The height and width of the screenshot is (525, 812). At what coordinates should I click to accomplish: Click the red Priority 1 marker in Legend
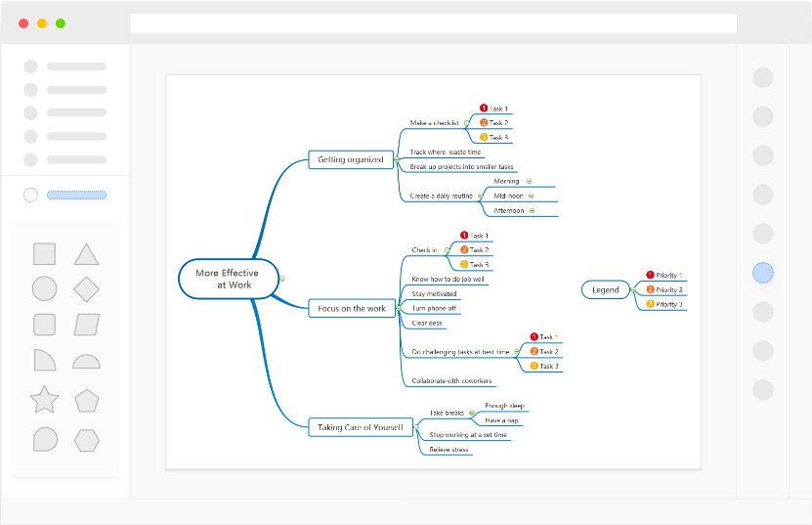click(x=650, y=276)
